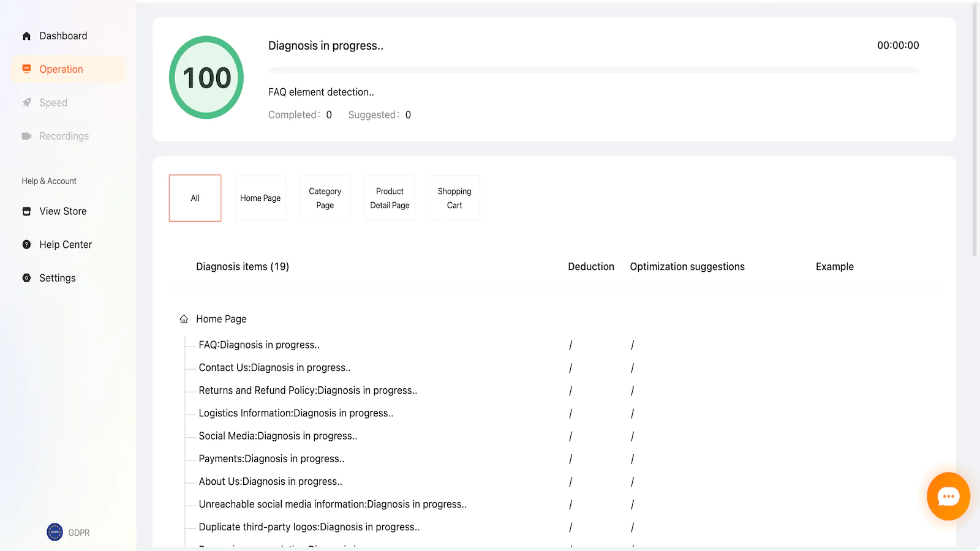Click the Speed rocket icon
980x551 pixels.
point(26,103)
